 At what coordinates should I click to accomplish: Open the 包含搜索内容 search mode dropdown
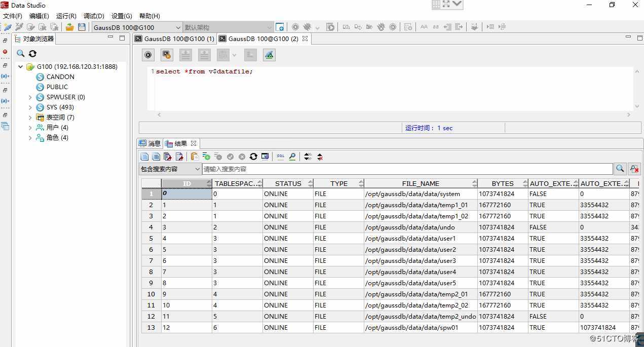coord(197,169)
